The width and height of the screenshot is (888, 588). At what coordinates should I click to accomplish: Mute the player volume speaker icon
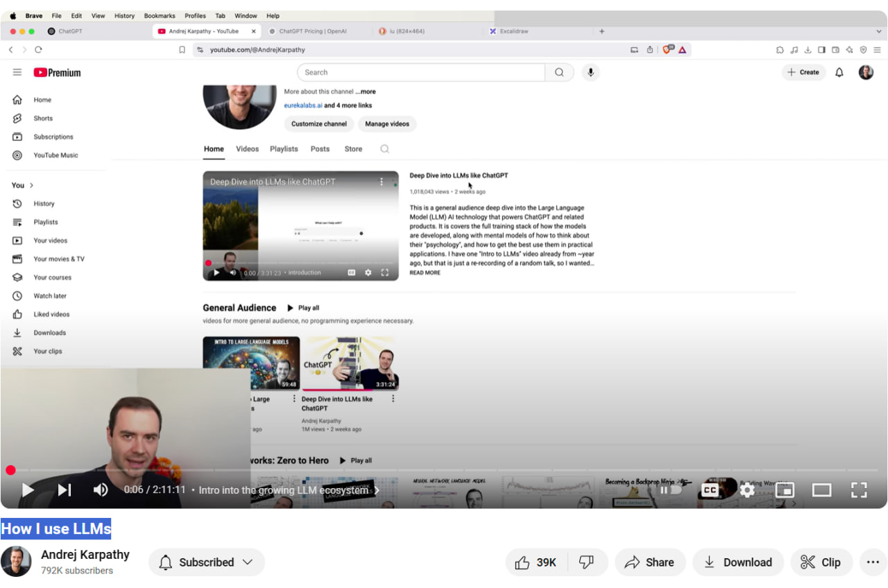(x=101, y=490)
